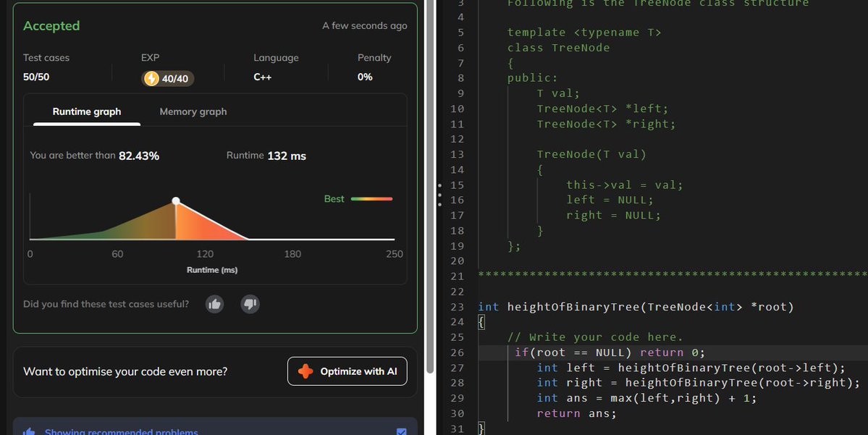Image resolution: width=868 pixels, height=435 pixels.
Task: Click the lightning bolt EXP badge showing 40/40
Action: (x=167, y=79)
